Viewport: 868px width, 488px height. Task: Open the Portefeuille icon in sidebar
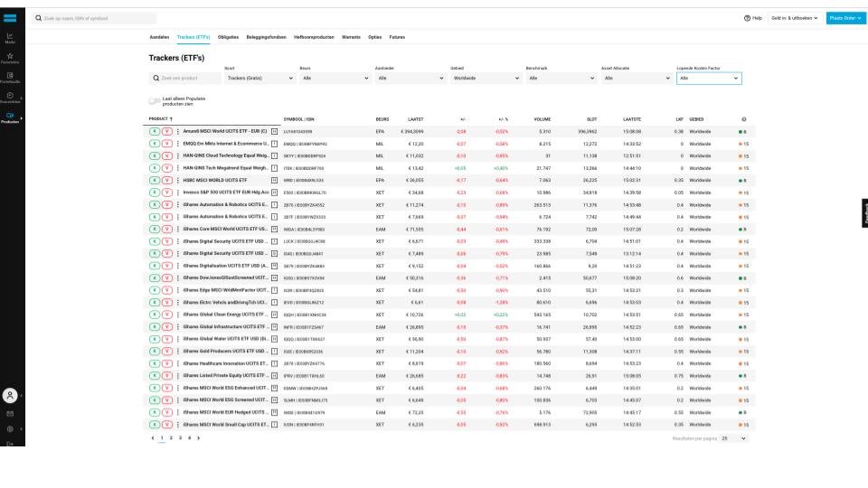coord(10,78)
